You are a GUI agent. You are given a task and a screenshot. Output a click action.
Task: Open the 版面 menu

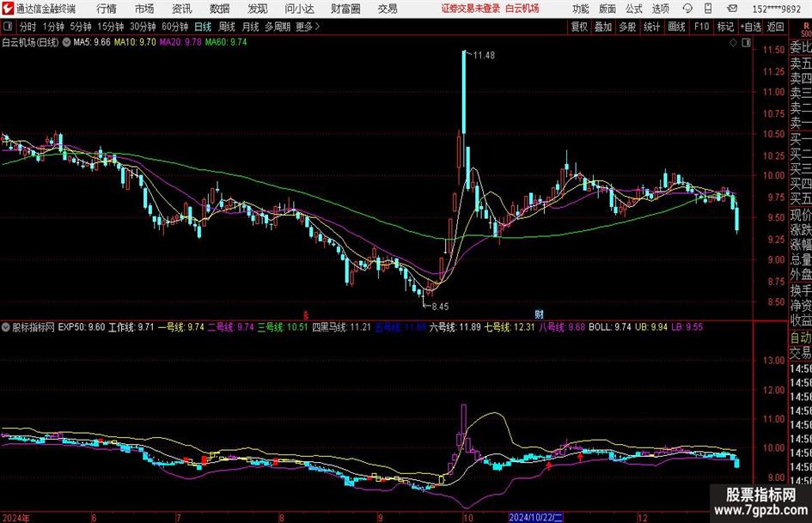(607, 9)
